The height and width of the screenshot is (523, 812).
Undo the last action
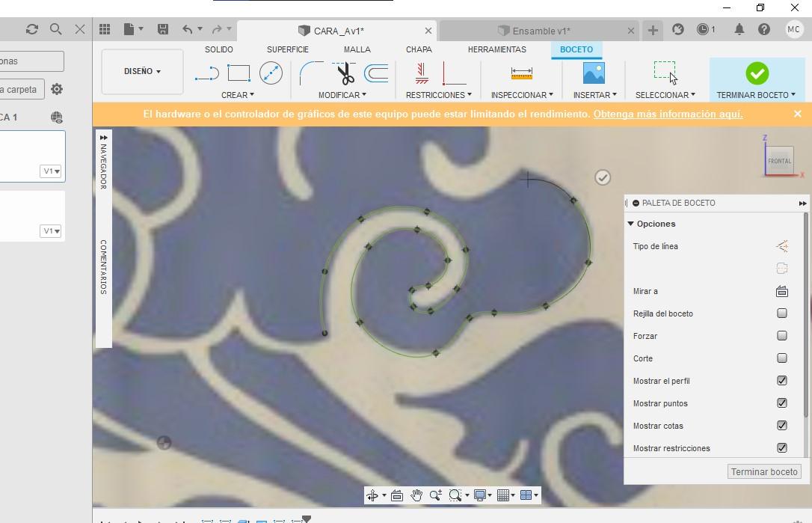(188, 29)
